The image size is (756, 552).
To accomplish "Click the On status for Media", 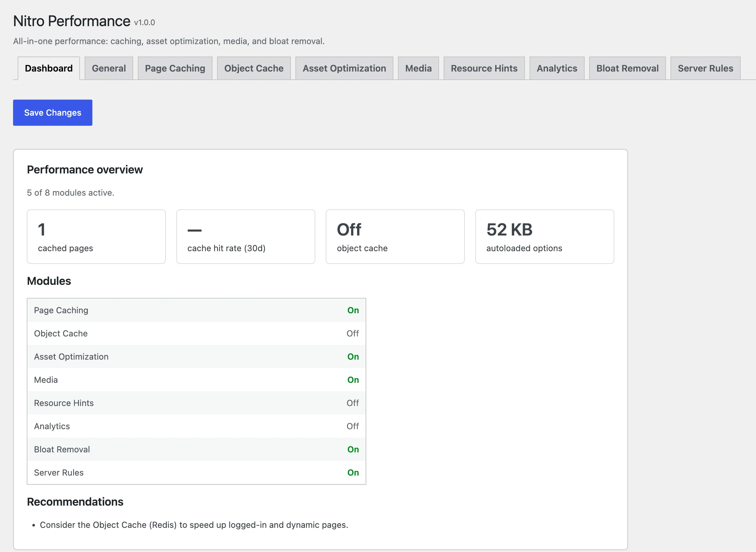I will click(x=353, y=380).
